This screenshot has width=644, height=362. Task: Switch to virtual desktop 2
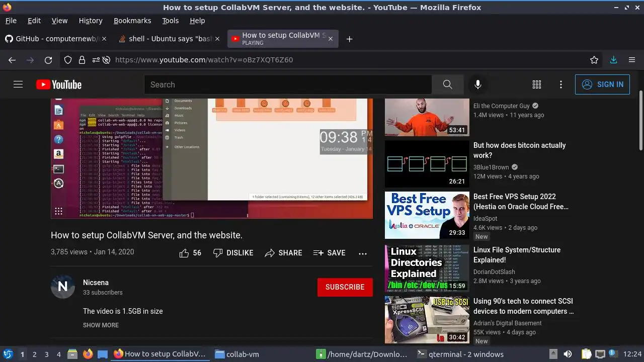pos(35,354)
